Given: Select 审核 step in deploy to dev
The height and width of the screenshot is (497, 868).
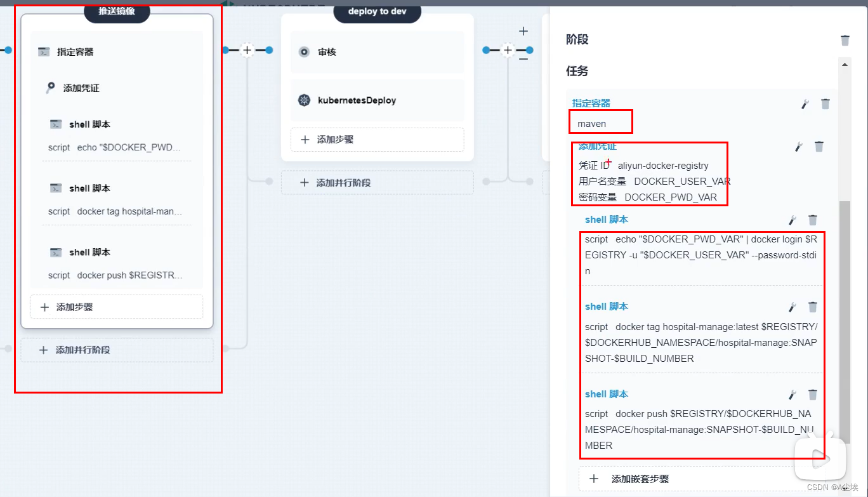Looking at the screenshot, I should point(378,52).
